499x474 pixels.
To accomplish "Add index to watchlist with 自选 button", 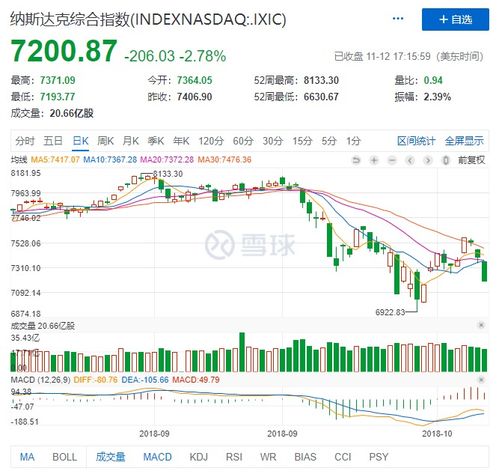I will click(455, 20).
